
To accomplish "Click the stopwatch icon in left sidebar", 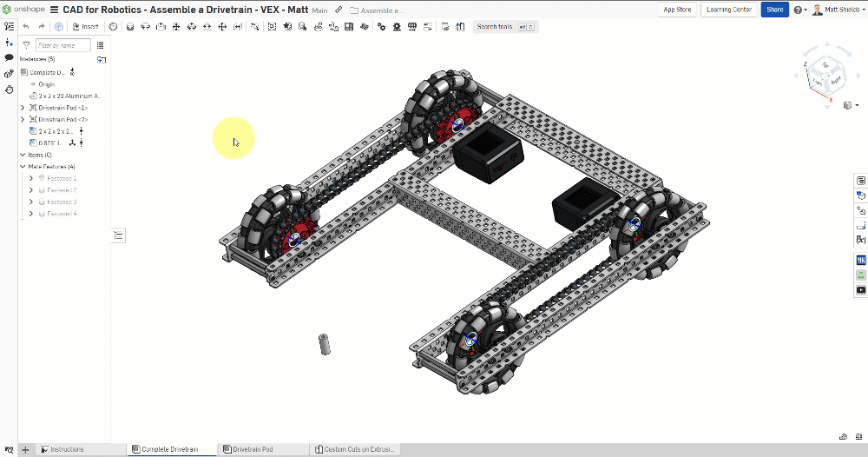I will (9, 89).
